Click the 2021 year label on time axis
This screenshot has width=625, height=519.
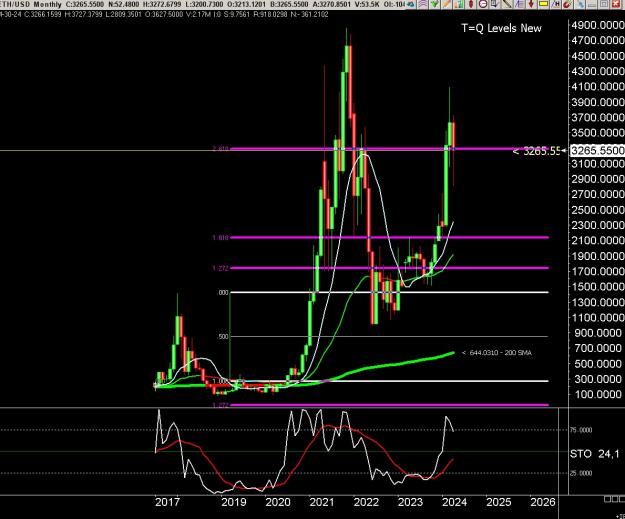[322, 502]
